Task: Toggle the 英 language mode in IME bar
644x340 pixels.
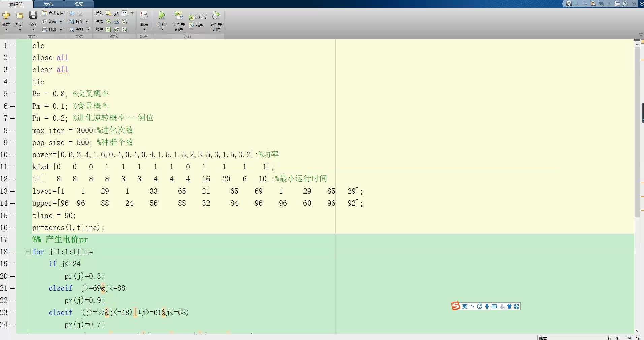Action: tap(465, 306)
